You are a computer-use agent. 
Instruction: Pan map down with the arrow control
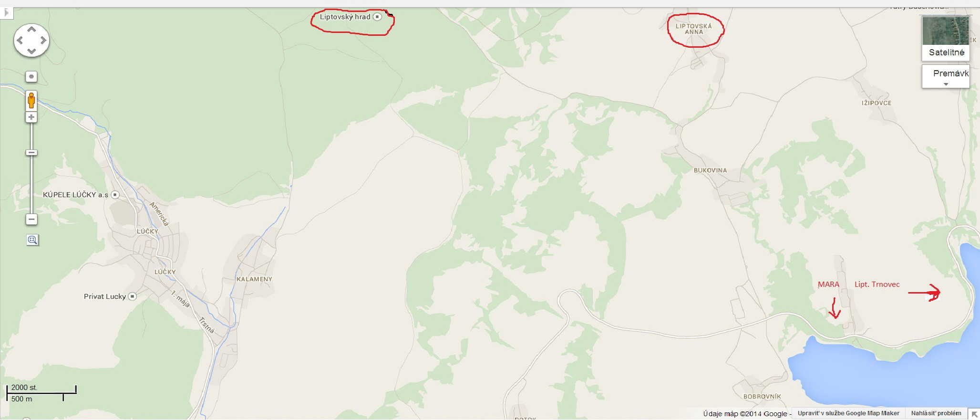[31, 51]
